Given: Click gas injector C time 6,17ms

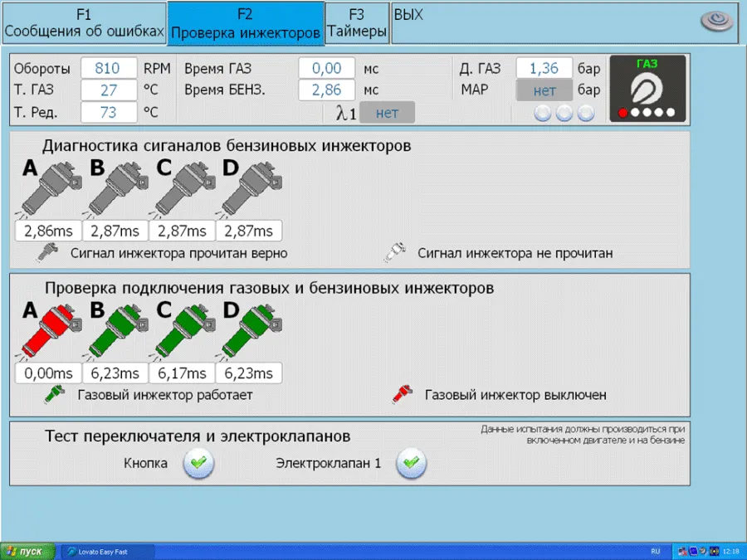Looking at the screenshot, I should (x=182, y=373).
